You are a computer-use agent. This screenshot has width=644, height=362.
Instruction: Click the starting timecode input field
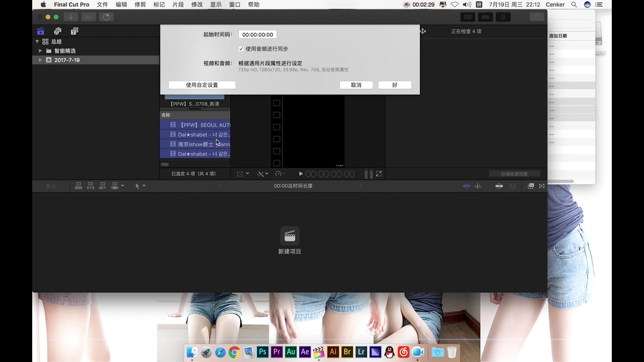(x=258, y=35)
